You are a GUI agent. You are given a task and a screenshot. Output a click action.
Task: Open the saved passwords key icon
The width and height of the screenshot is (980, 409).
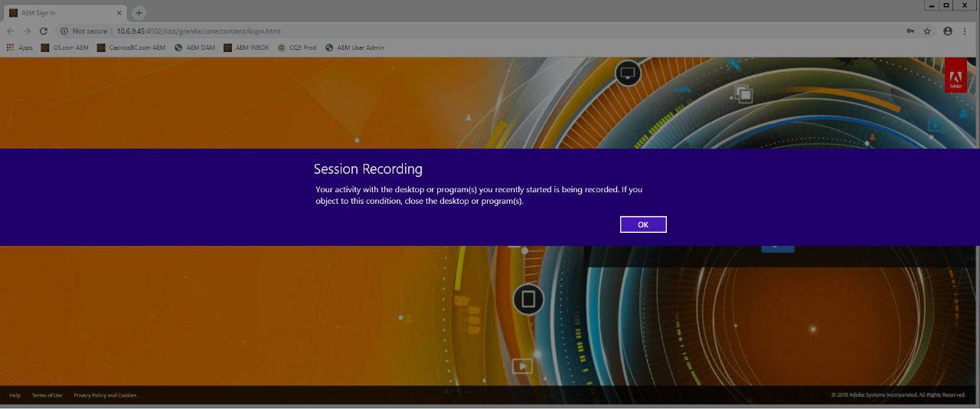pos(910,31)
